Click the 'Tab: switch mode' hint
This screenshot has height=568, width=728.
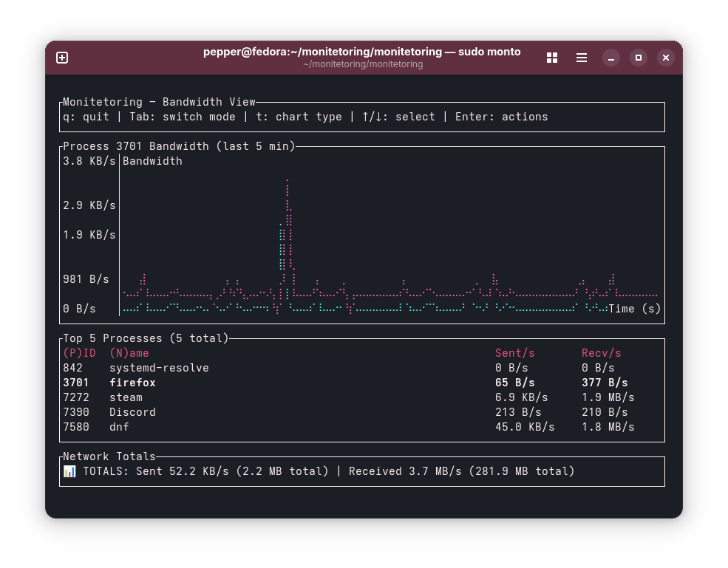coord(183,117)
